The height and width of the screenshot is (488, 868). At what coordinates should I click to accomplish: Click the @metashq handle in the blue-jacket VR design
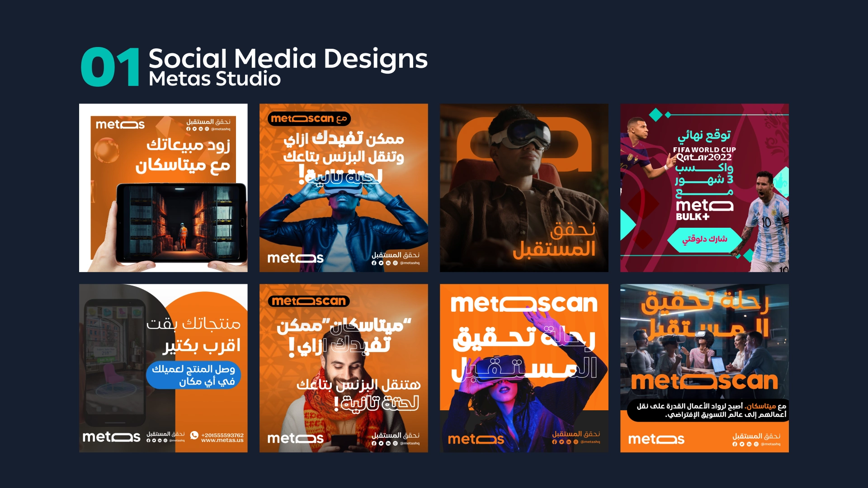(410, 263)
